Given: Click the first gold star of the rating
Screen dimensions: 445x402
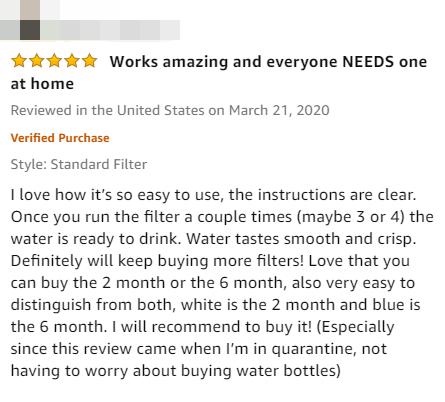Looking at the screenshot, I should (x=19, y=61).
